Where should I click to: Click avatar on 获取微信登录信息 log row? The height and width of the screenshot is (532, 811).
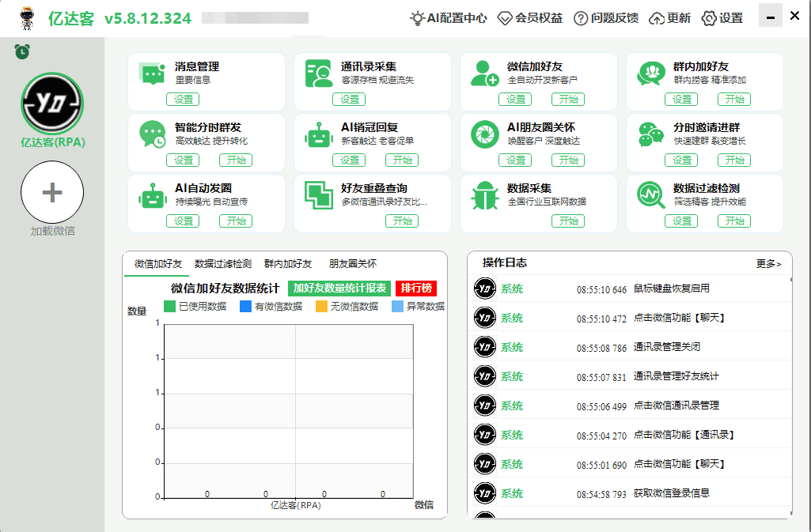[x=485, y=493]
